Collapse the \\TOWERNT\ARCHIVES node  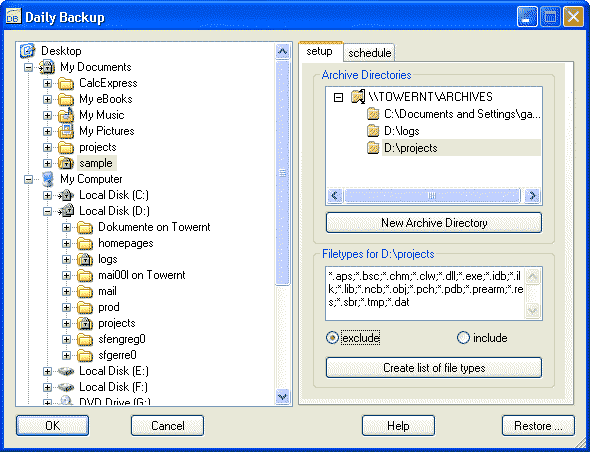[339, 97]
